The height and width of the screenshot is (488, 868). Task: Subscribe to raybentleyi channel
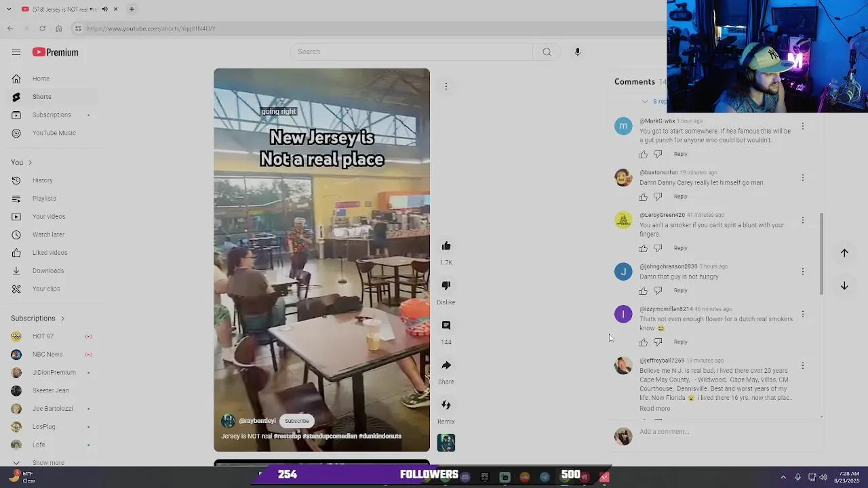point(297,421)
